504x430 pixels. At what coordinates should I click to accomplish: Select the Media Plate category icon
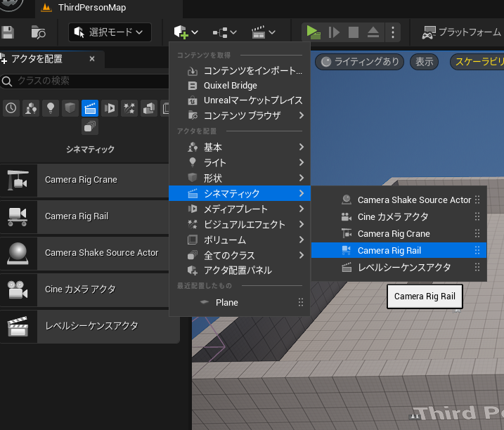[110, 107]
